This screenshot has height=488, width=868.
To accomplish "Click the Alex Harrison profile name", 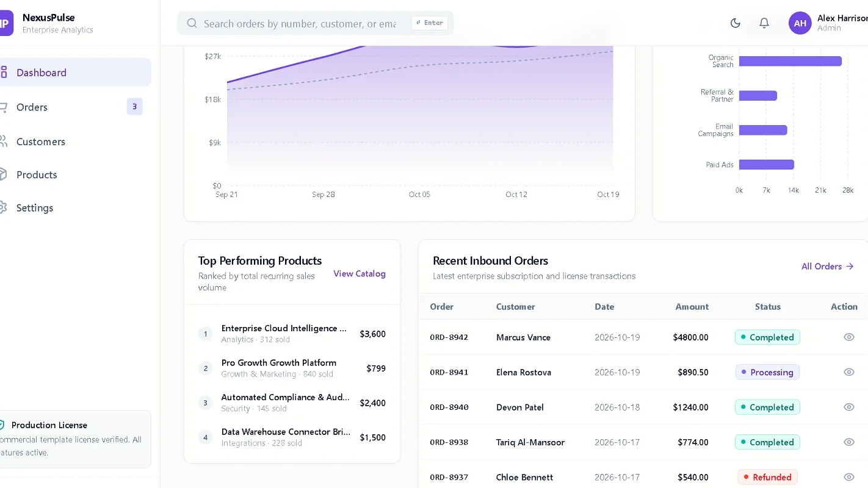I will pos(842,18).
